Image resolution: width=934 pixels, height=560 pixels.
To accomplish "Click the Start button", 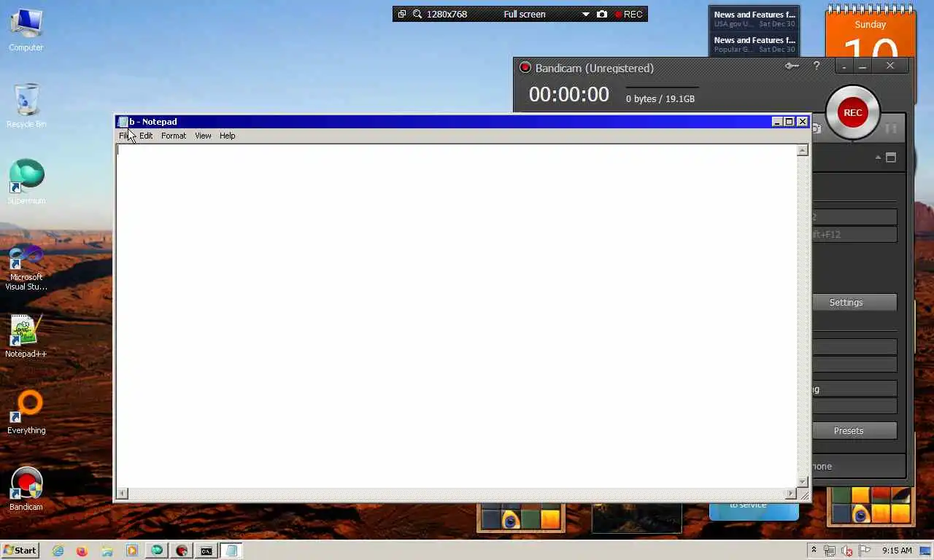I will (x=20, y=551).
